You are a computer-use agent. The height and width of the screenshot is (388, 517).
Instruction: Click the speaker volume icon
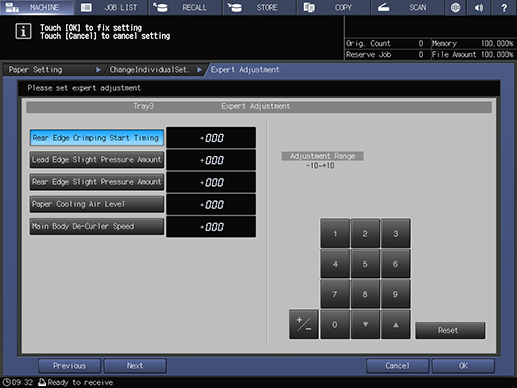(x=479, y=7)
